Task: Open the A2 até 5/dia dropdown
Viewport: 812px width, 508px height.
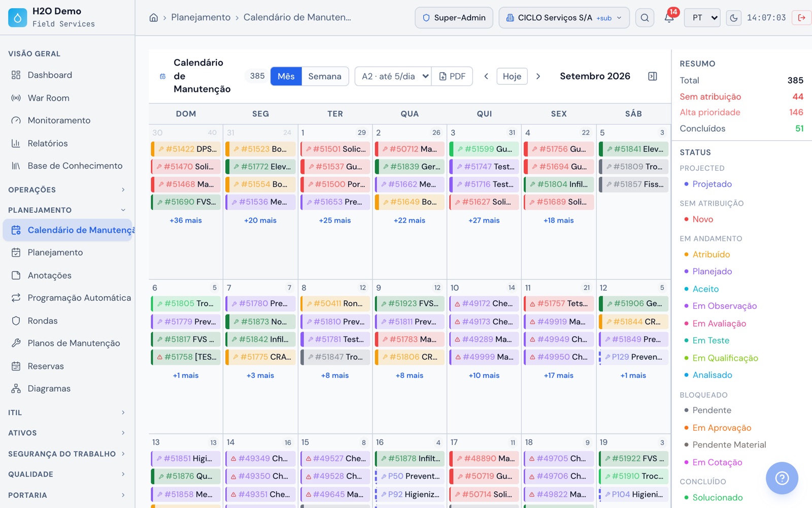Action: pos(393,76)
